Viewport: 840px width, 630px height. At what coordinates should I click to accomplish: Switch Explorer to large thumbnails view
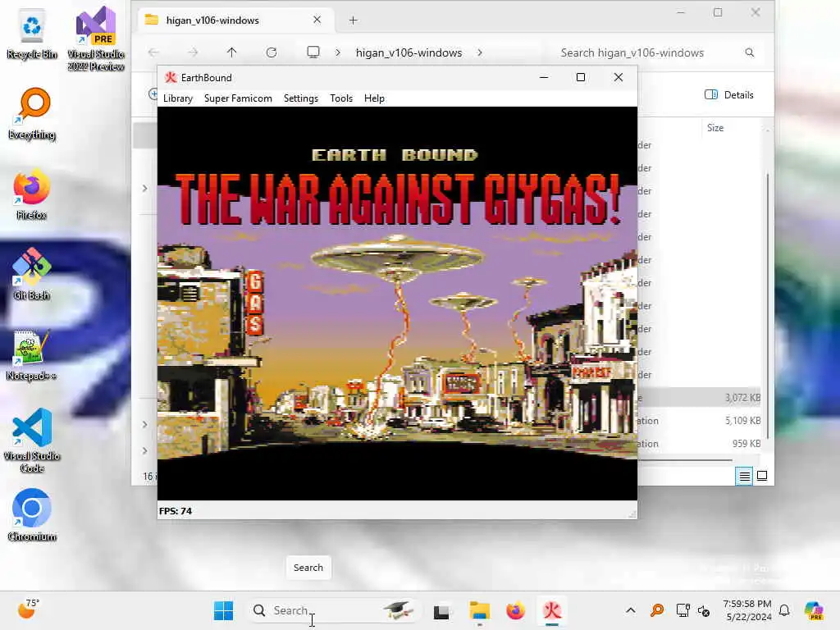click(762, 476)
